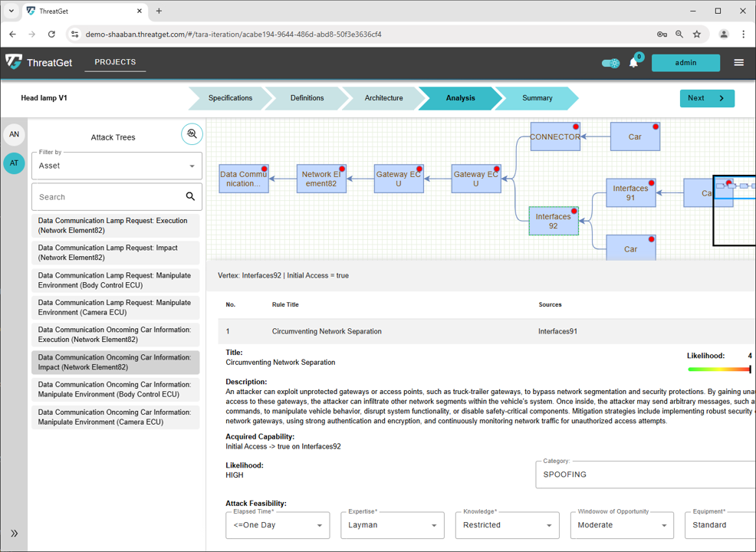This screenshot has height=552, width=756.
Task: Open the admin account button
Action: click(685, 62)
